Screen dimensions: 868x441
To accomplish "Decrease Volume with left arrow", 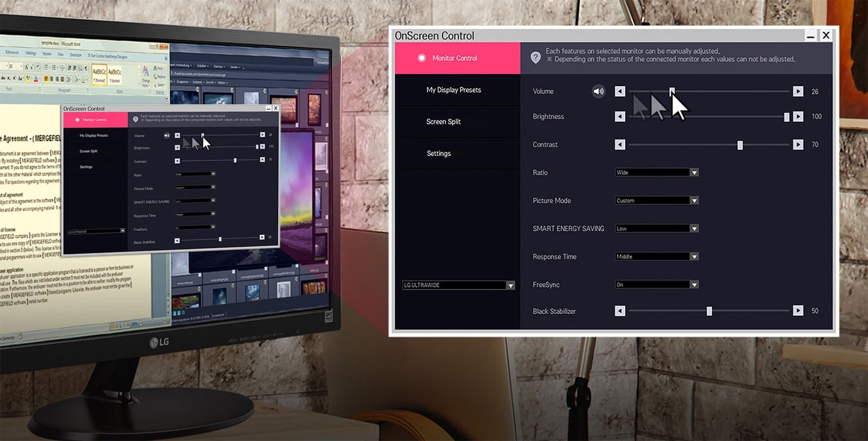I will (620, 92).
